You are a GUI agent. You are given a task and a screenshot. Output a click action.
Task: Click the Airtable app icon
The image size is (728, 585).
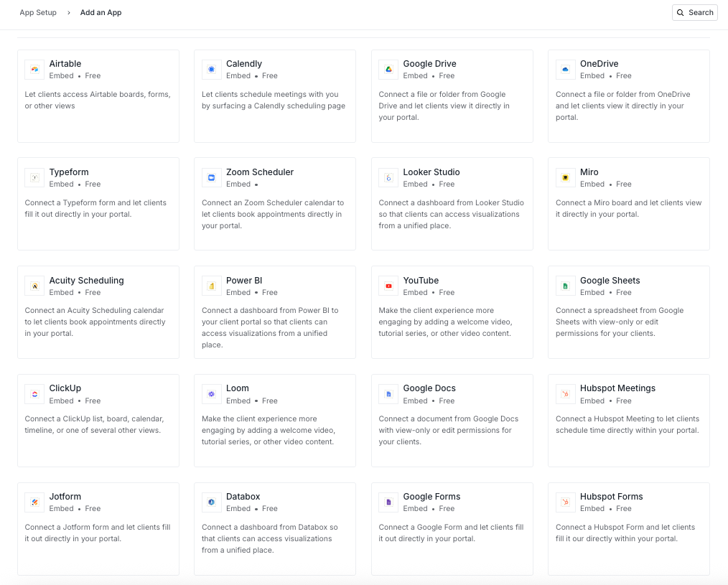[x=34, y=69]
